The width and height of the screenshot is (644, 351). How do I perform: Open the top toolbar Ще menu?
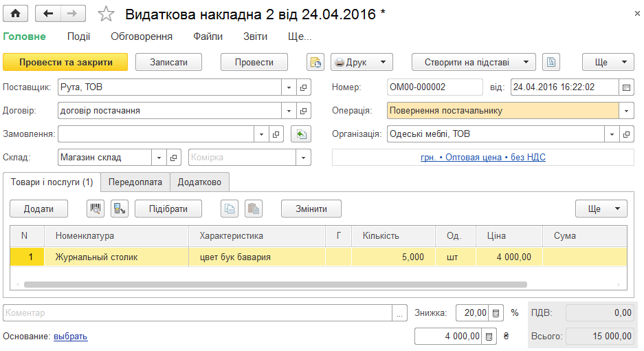[608, 62]
